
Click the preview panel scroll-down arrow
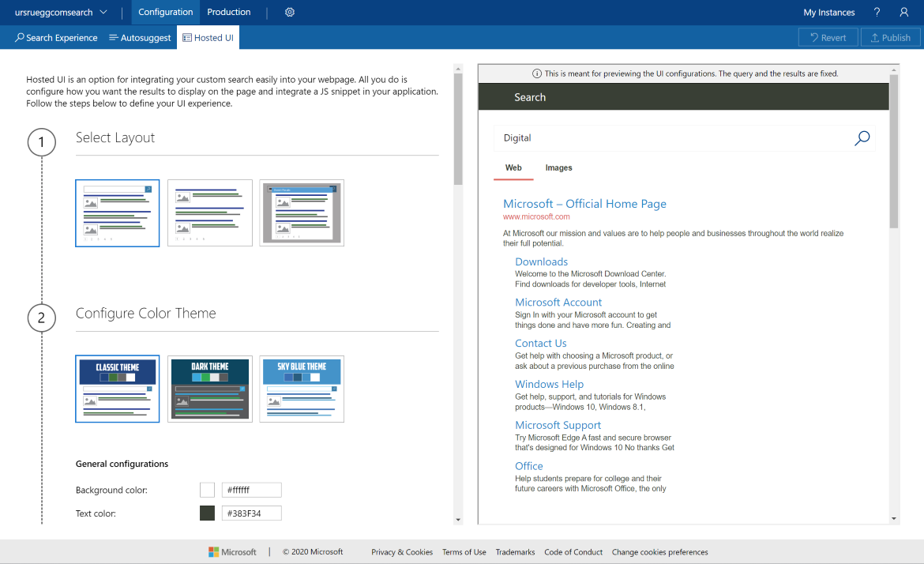[894, 519]
